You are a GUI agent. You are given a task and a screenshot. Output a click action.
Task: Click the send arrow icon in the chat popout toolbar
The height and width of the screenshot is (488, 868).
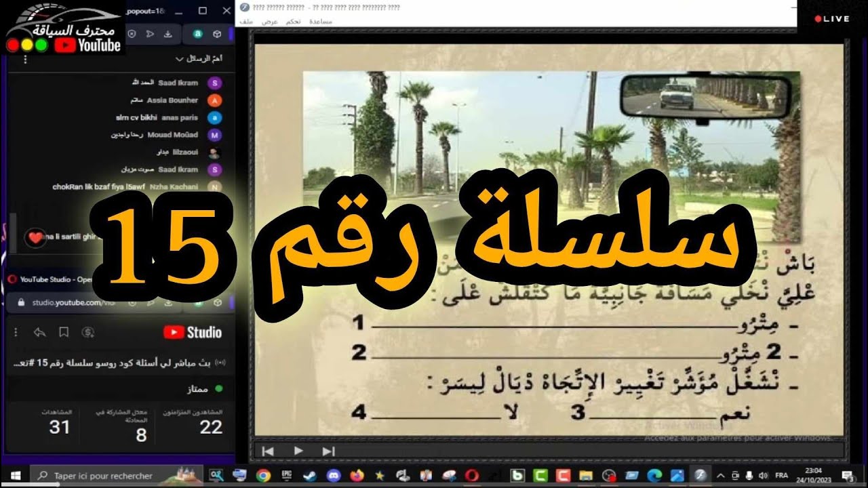coord(151,34)
